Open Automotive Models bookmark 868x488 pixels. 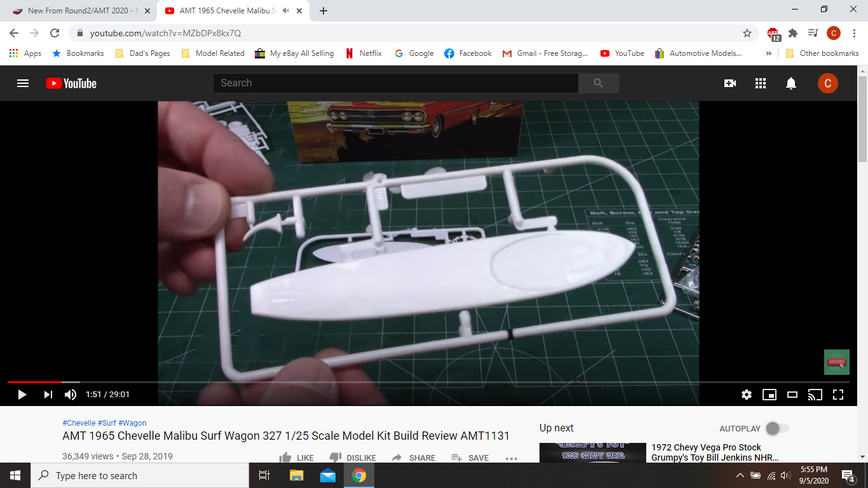698,53
